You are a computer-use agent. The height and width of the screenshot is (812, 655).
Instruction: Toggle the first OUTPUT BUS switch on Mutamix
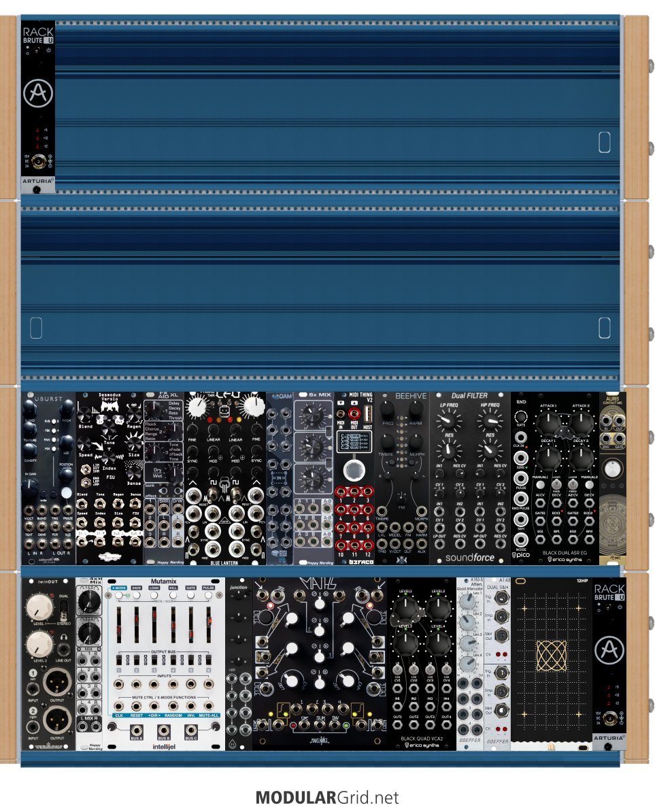tap(119, 660)
